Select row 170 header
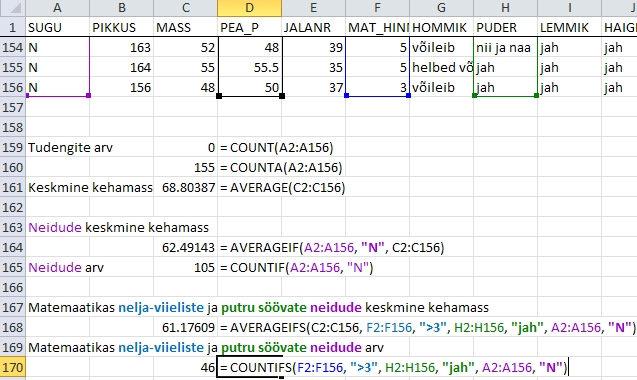The height and width of the screenshot is (380, 637). tap(13, 367)
